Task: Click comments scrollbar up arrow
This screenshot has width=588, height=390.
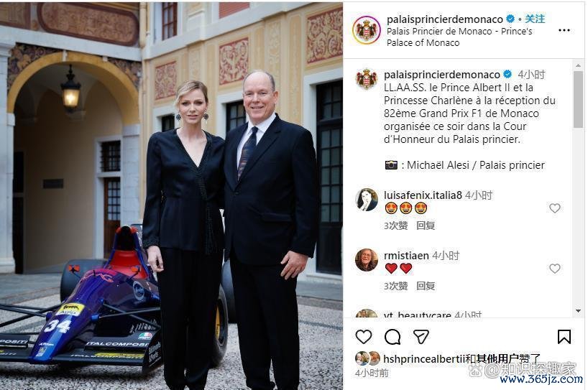Action: (x=578, y=65)
